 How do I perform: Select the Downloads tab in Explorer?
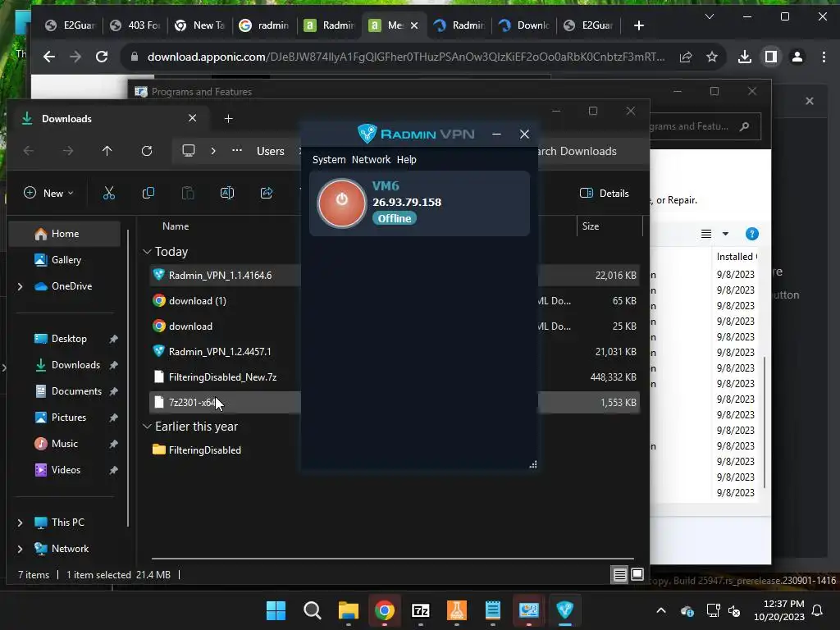pyautogui.click(x=110, y=118)
